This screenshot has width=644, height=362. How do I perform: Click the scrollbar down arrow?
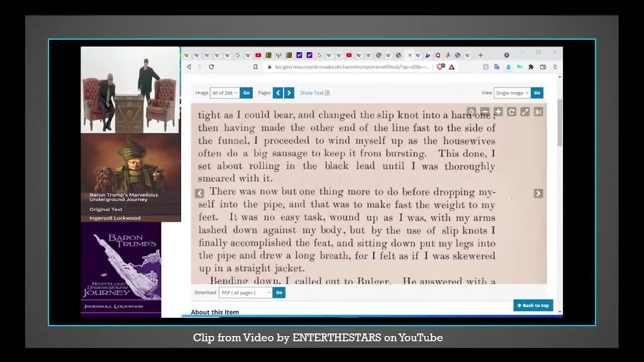click(560, 312)
